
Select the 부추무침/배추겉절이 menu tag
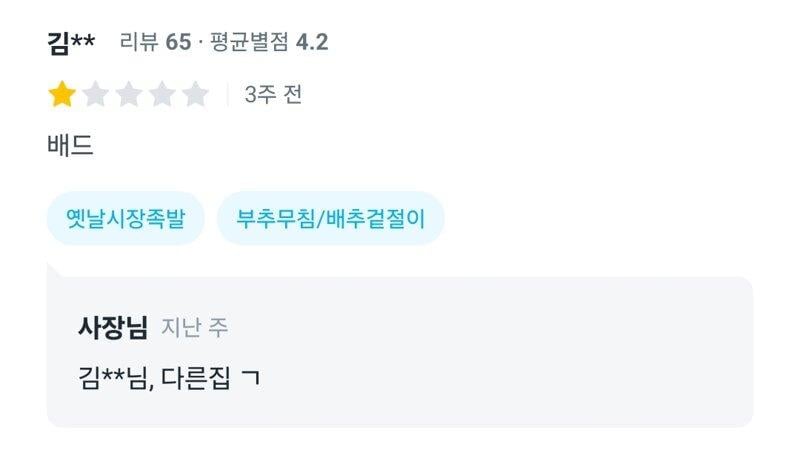pos(330,218)
